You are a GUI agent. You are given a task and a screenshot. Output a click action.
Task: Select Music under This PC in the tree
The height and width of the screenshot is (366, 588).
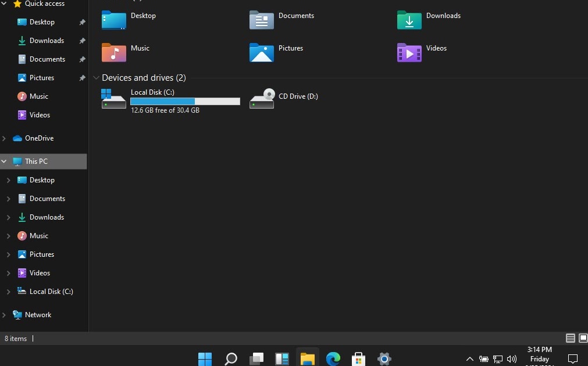38,236
